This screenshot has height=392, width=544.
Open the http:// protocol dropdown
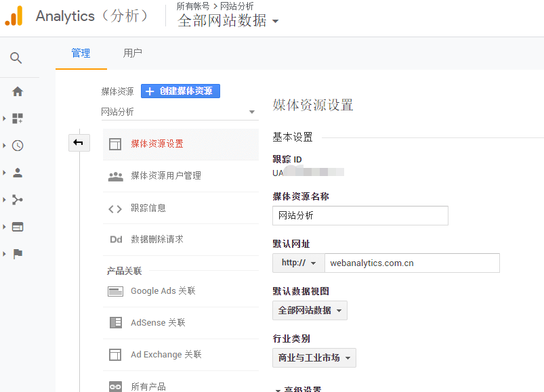298,263
